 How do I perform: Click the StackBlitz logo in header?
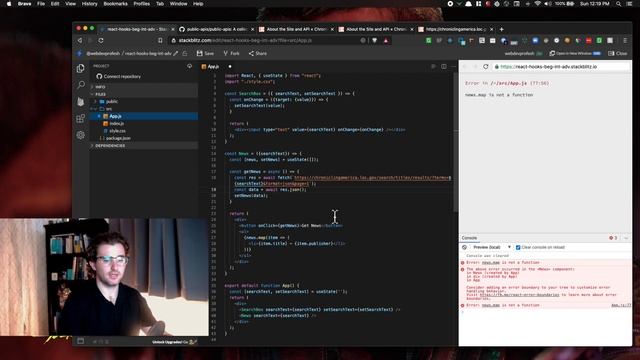click(80, 53)
